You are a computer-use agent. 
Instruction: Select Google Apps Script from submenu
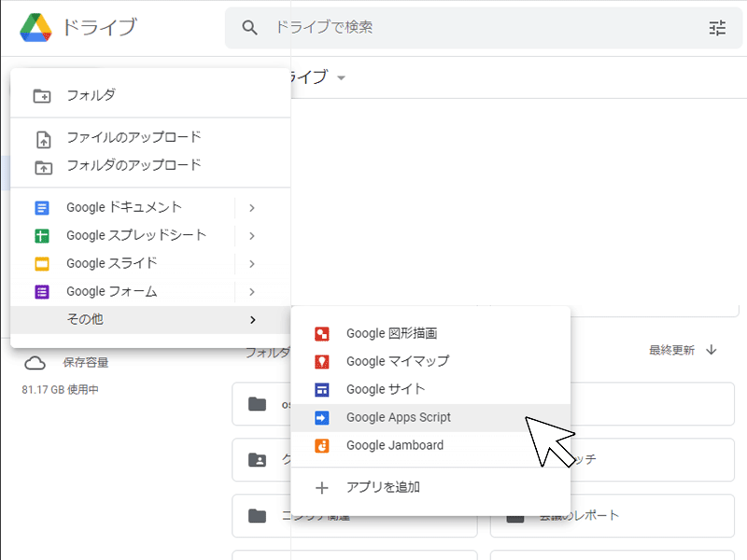[430, 418]
